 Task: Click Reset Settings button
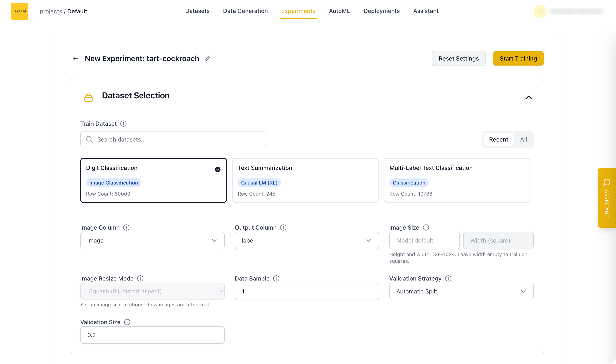tap(459, 59)
